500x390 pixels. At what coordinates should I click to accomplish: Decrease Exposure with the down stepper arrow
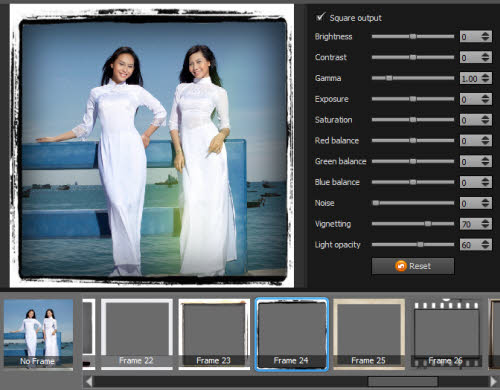(486, 102)
